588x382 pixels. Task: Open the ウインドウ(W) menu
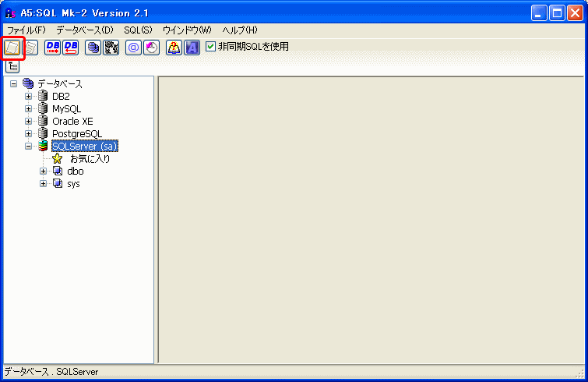click(187, 30)
